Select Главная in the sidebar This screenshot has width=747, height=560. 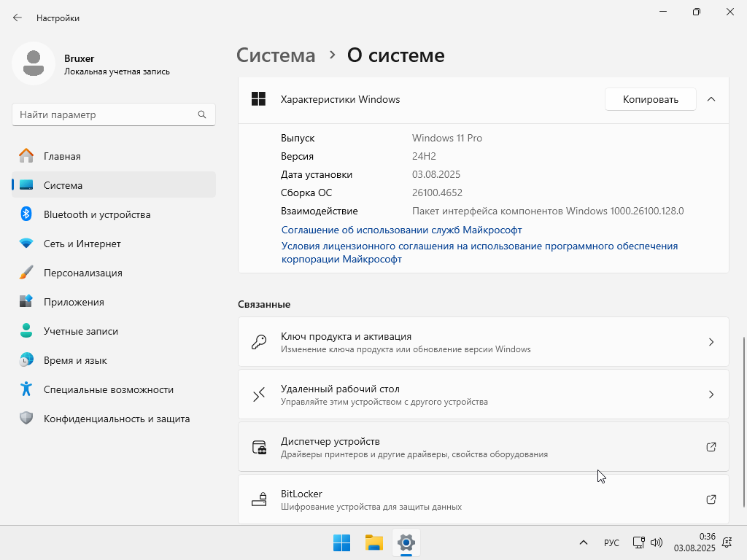[114, 156]
